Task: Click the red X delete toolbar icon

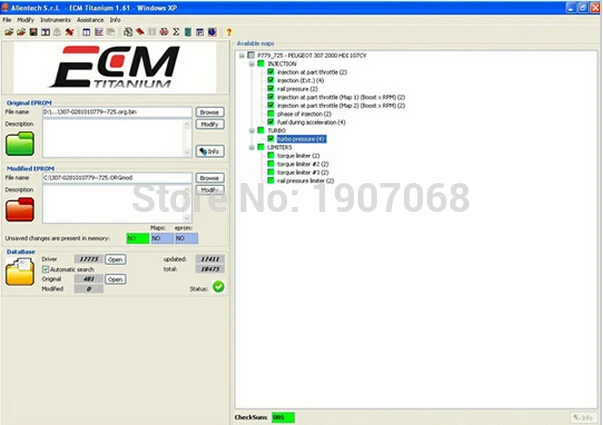Action: [70, 32]
